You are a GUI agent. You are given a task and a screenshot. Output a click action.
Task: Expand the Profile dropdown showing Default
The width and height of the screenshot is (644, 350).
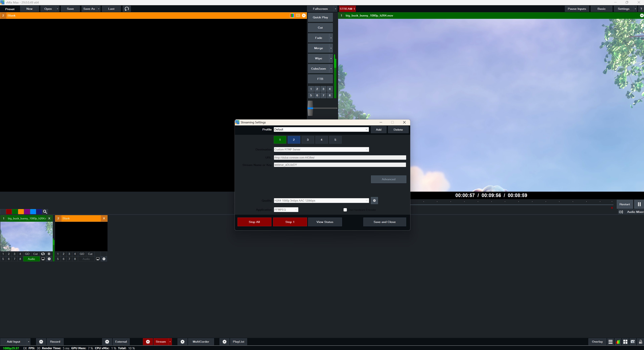(x=321, y=129)
